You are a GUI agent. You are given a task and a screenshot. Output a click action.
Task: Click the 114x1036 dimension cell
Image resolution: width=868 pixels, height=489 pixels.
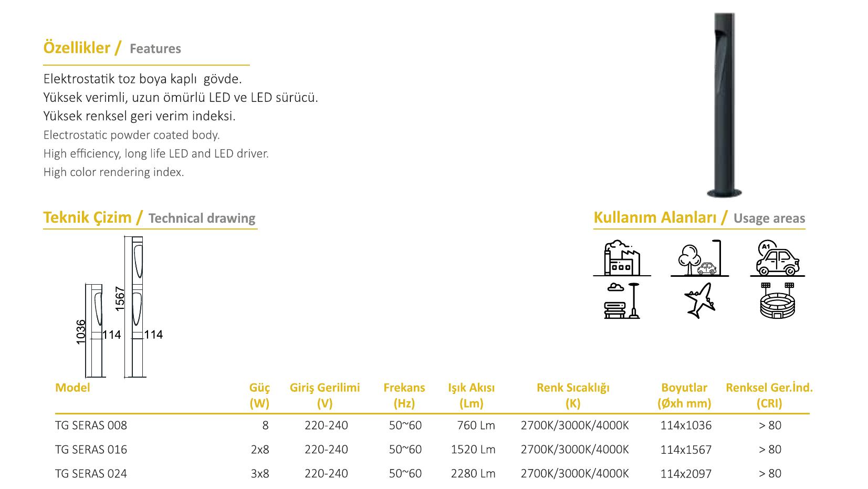pos(686,425)
